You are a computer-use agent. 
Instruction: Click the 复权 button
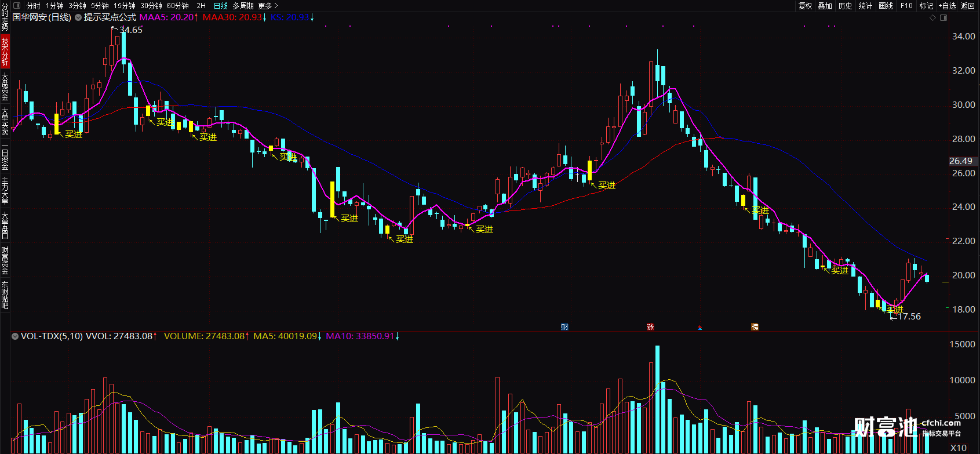(805, 6)
